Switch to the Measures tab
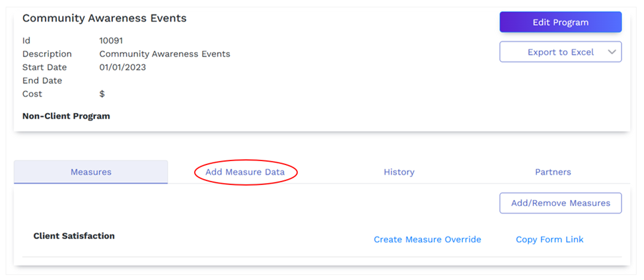 point(90,172)
